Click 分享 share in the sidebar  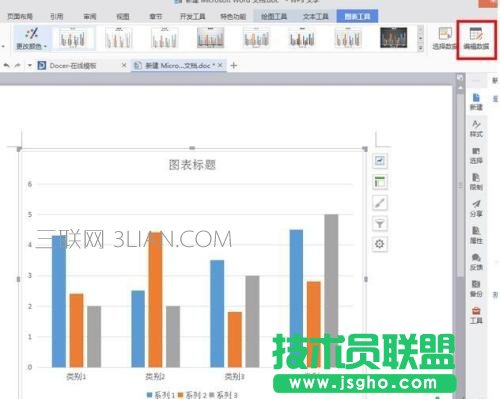(476, 208)
